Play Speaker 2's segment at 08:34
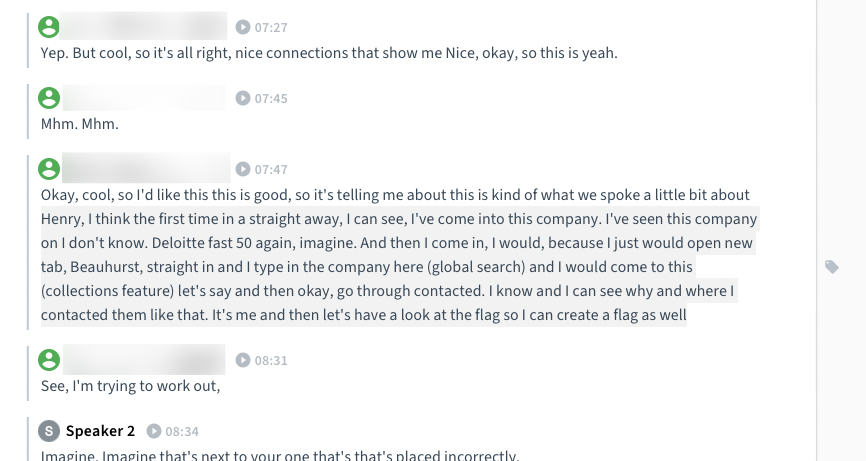Viewport: 866px width, 461px height. click(154, 431)
